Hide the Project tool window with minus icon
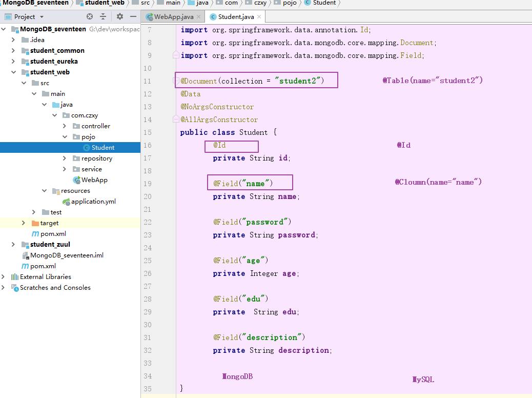This screenshot has width=532, height=398. pyautogui.click(x=133, y=16)
